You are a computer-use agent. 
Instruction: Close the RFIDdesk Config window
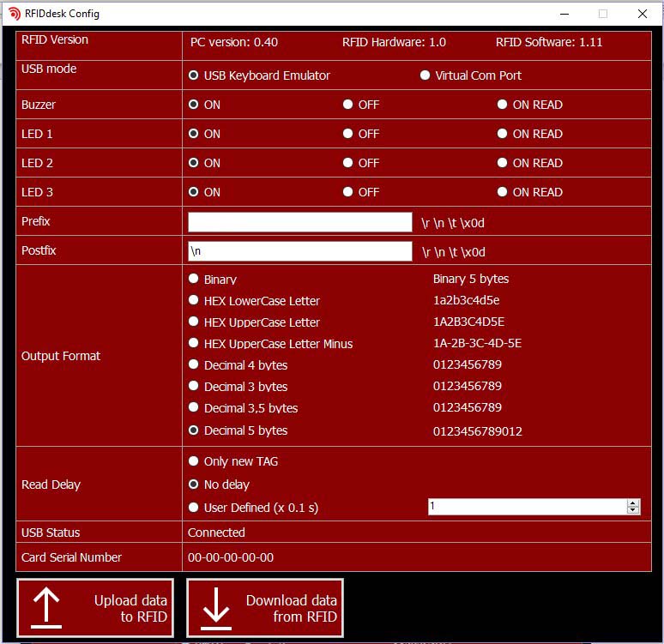[643, 14]
